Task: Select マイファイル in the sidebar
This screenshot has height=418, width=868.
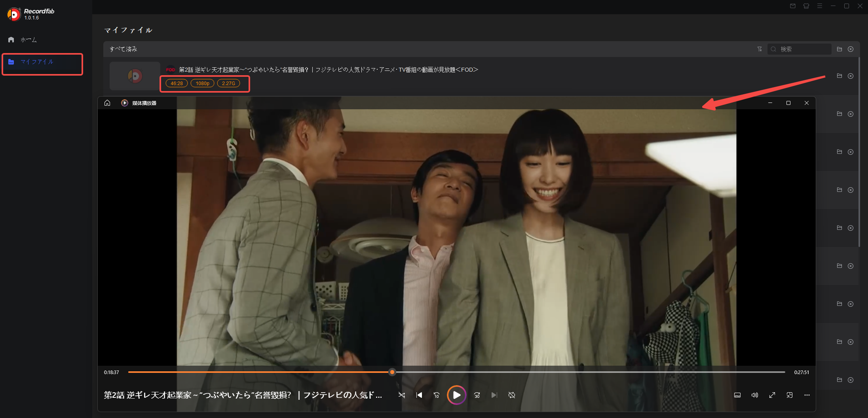Action: (x=42, y=62)
